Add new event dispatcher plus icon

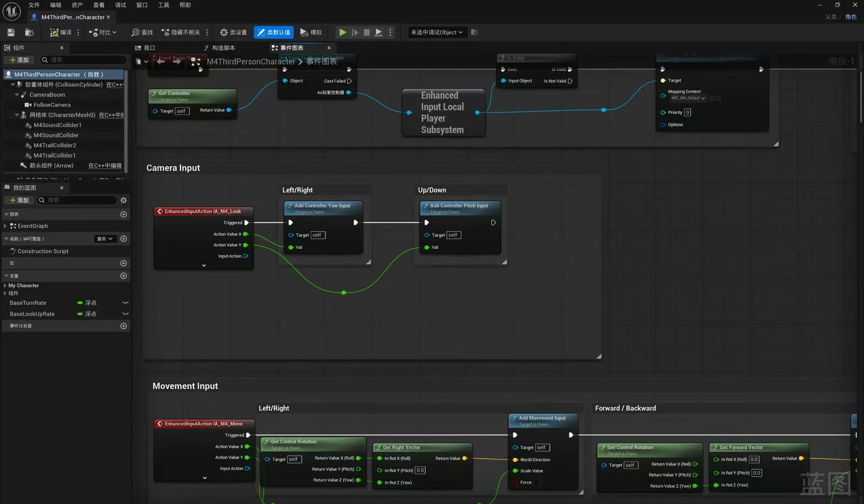tap(124, 326)
